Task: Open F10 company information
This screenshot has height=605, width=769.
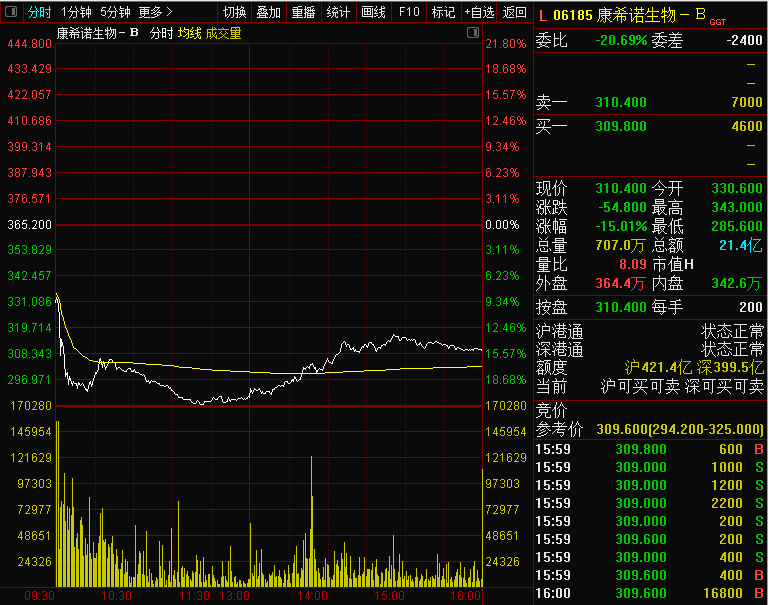Action: point(409,13)
